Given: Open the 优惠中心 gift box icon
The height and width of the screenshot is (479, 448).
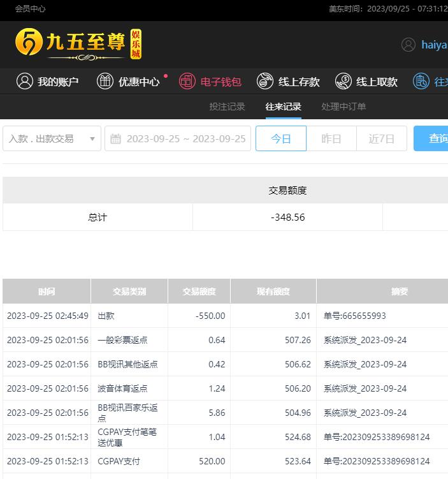Looking at the screenshot, I should pos(105,81).
